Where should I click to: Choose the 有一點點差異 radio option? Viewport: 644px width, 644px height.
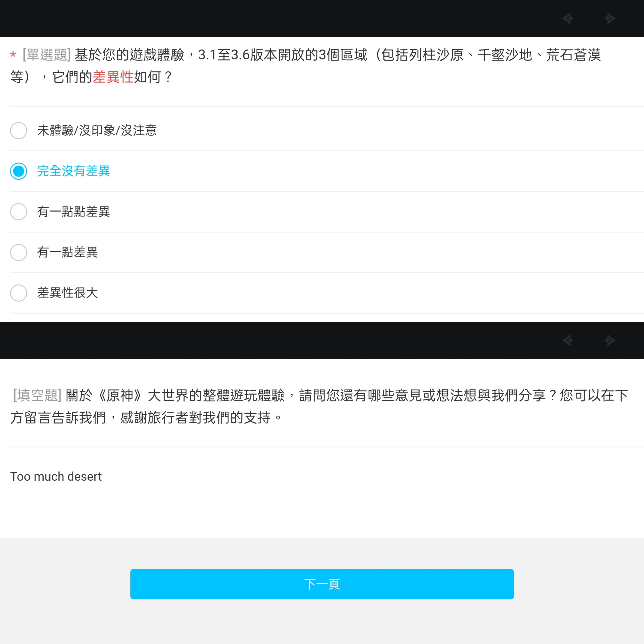19,212
